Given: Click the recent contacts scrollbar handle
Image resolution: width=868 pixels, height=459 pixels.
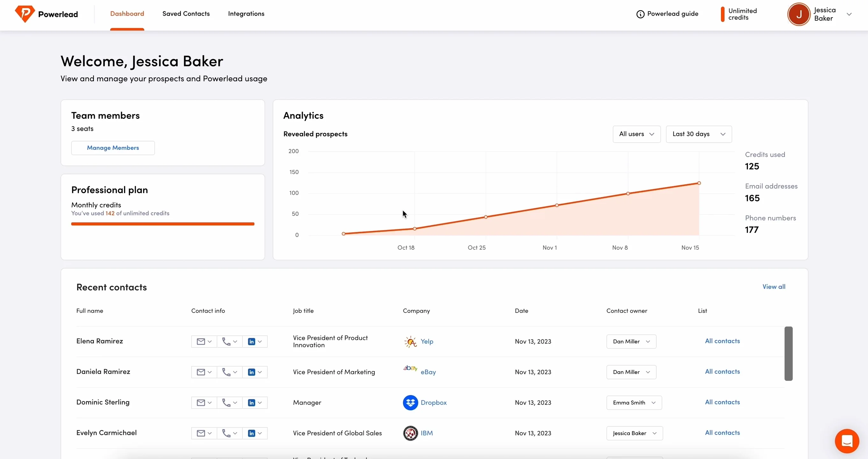Looking at the screenshot, I should coord(788,353).
